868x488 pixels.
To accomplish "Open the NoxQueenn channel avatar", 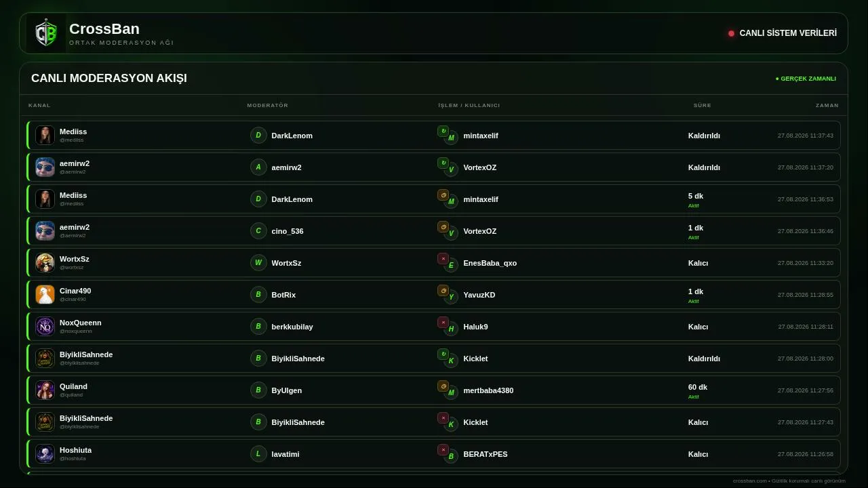I will click(45, 327).
